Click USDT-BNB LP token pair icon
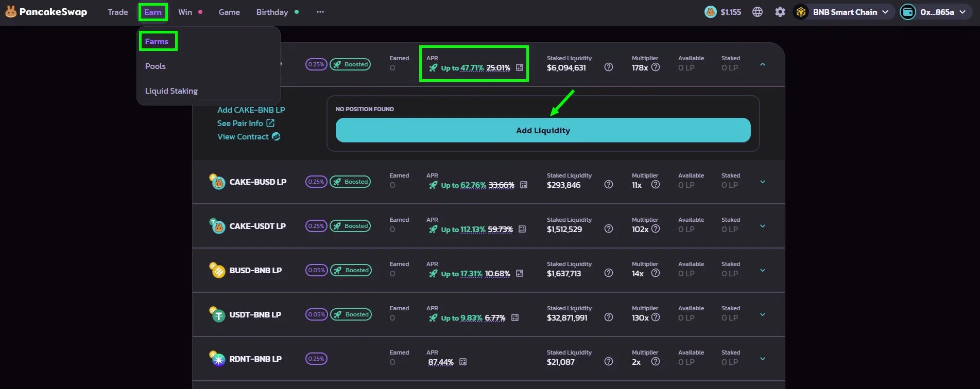The height and width of the screenshot is (389, 980). tap(217, 314)
